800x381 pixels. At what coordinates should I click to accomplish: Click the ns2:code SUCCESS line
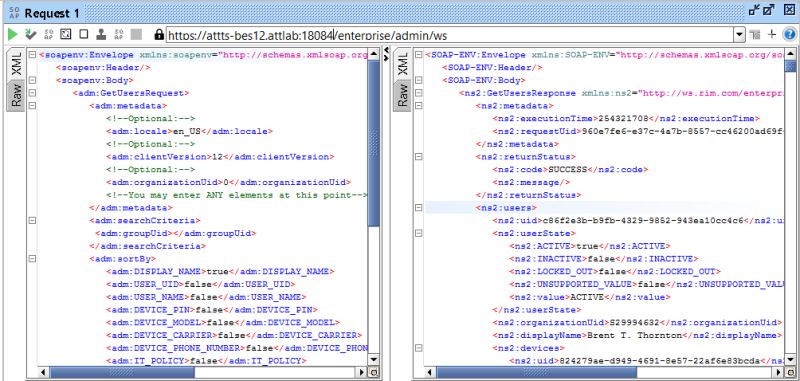pos(570,169)
